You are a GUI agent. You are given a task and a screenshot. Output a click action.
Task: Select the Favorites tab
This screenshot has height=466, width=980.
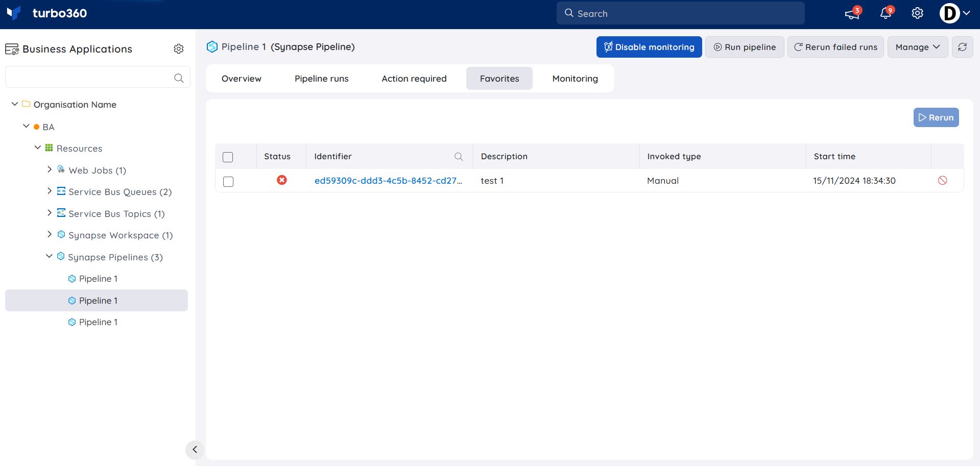point(499,79)
